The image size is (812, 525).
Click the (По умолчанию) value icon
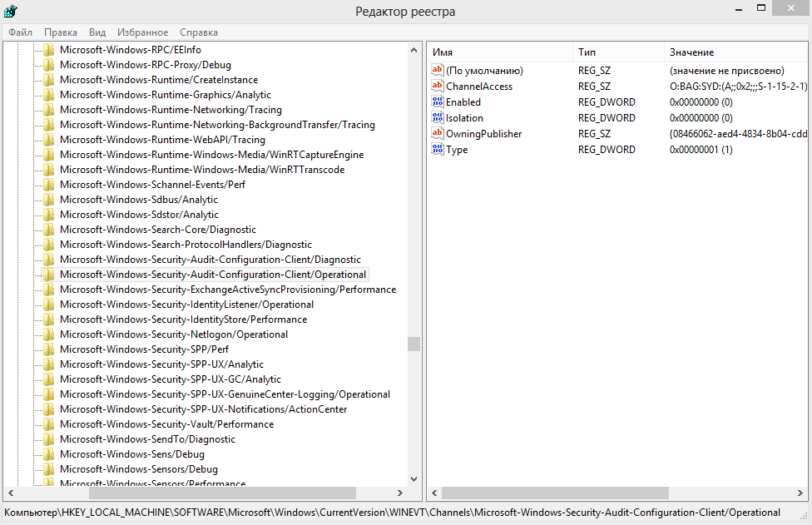[438, 70]
